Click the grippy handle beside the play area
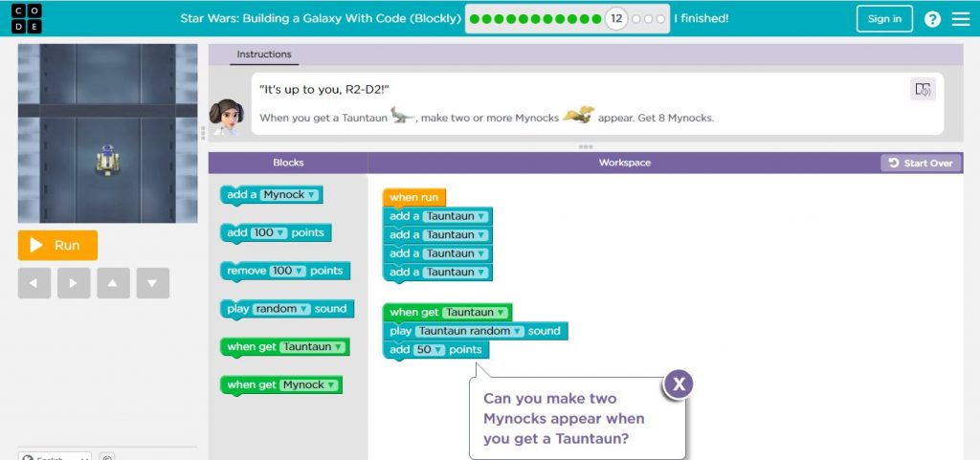Viewport: 980px width, 460px height. coord(203,133)
